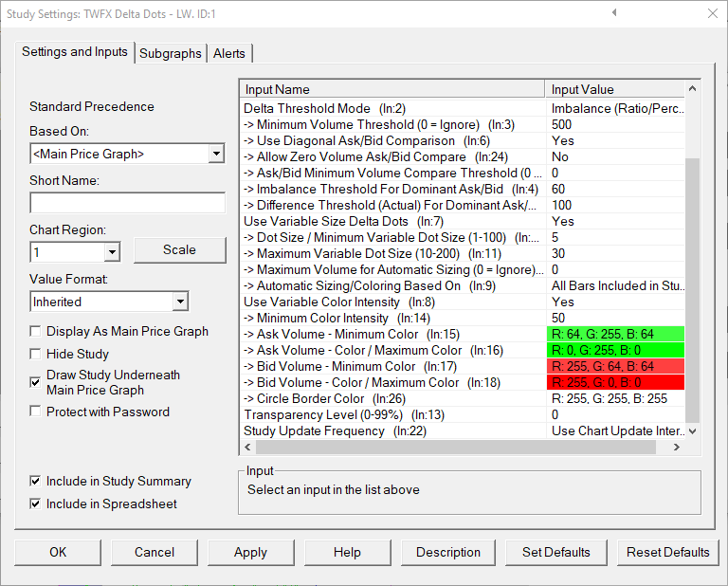Screen dimensions: 728x586
Task: Click scroll down arrow in inputs list
Action: [692, 430]
